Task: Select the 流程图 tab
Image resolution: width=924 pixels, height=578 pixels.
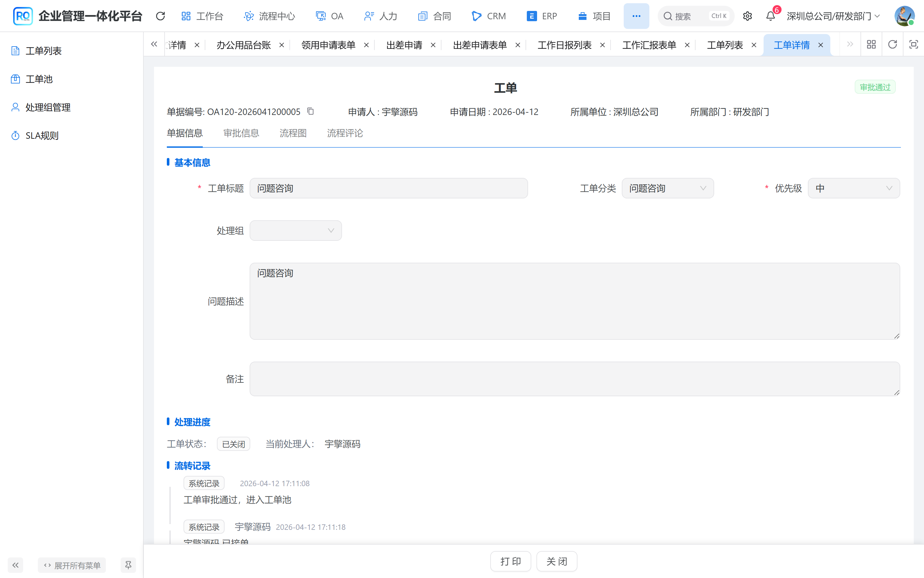Action: tap(293, 133)
